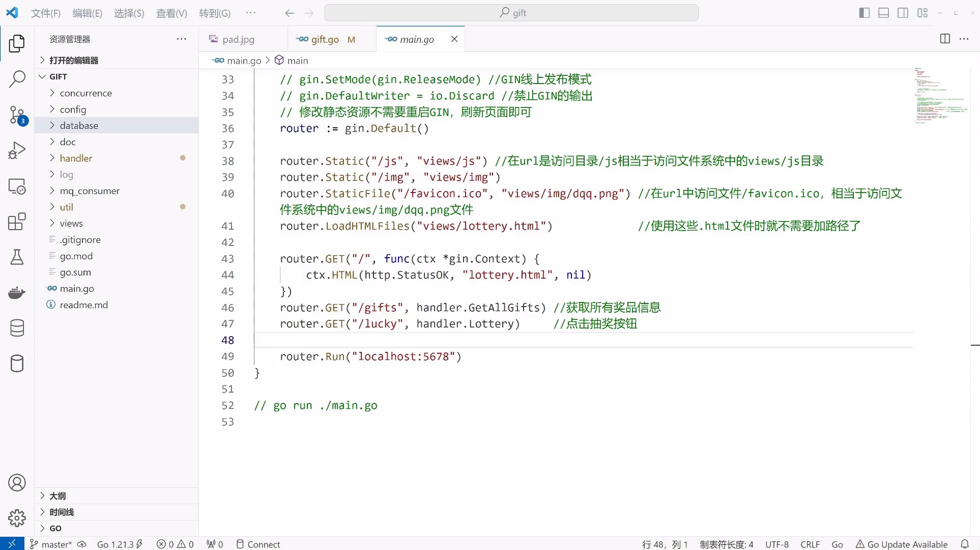
Task: Click Go Update Available warning
Action: click(902, 544)
